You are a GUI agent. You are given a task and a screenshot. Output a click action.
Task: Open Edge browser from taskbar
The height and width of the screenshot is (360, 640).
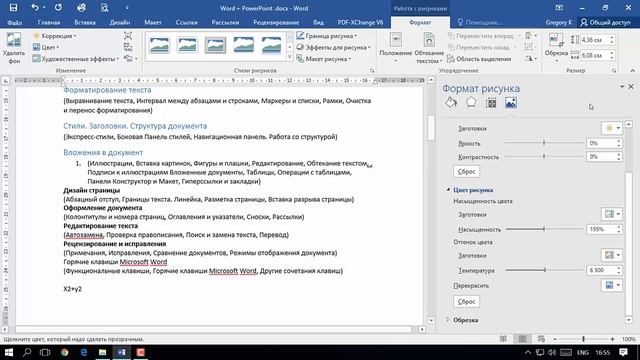click(84, 352)
